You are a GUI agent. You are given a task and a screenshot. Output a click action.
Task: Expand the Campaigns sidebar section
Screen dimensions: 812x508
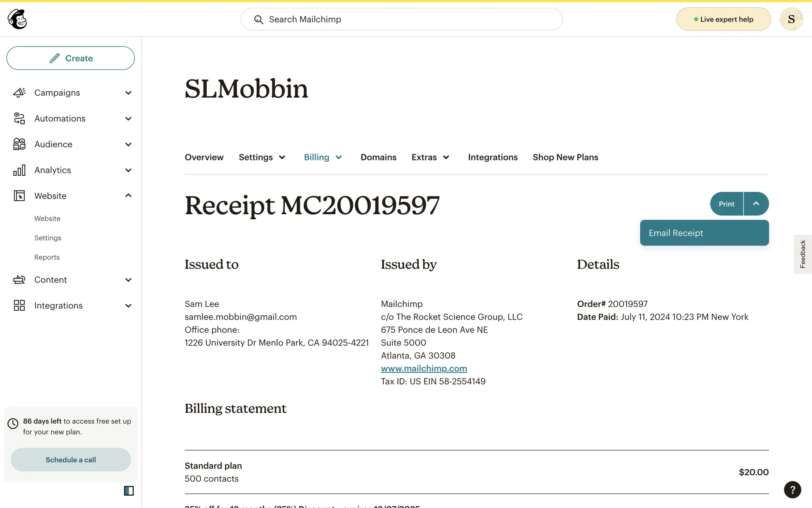point(128,93)
